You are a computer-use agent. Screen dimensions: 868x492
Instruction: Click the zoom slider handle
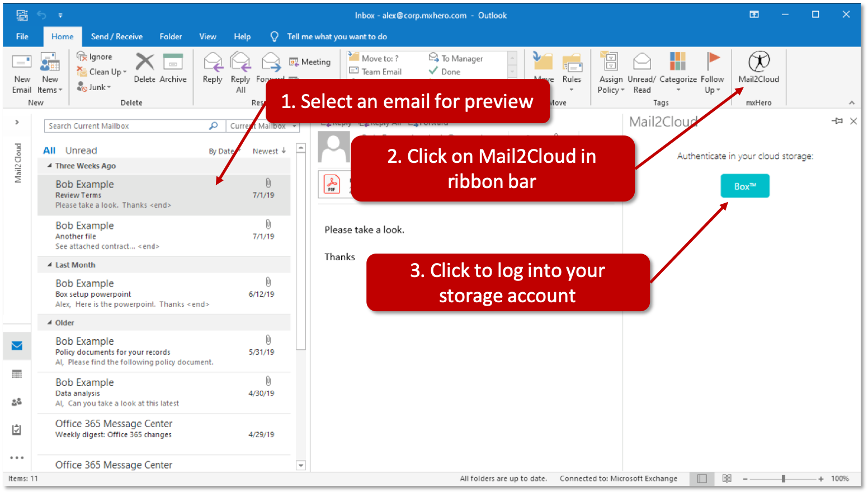coord(784,479)
